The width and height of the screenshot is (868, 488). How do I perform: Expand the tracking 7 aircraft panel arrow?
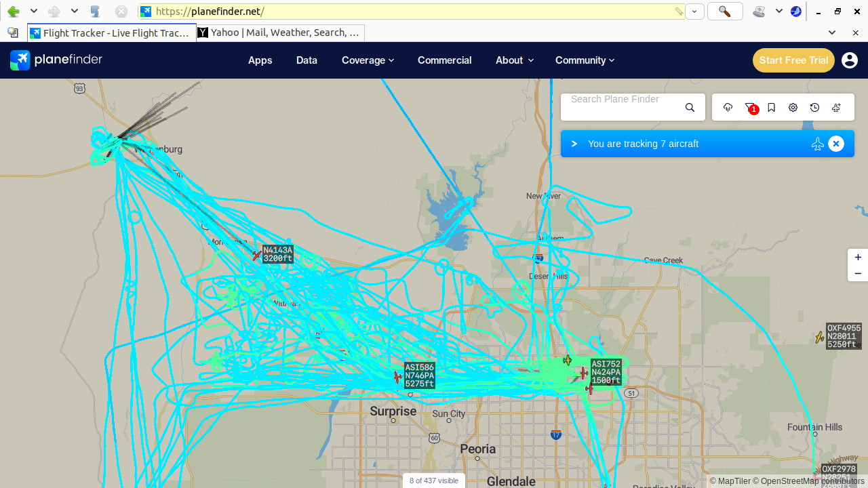pyautogui.click(x=574, y=144)
